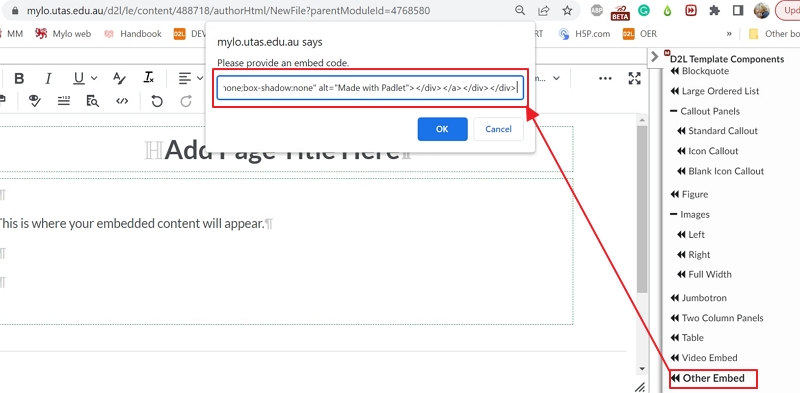Open the alignment dropdown arrow
The width and height of the screenshot is (800, 393).
199,78
